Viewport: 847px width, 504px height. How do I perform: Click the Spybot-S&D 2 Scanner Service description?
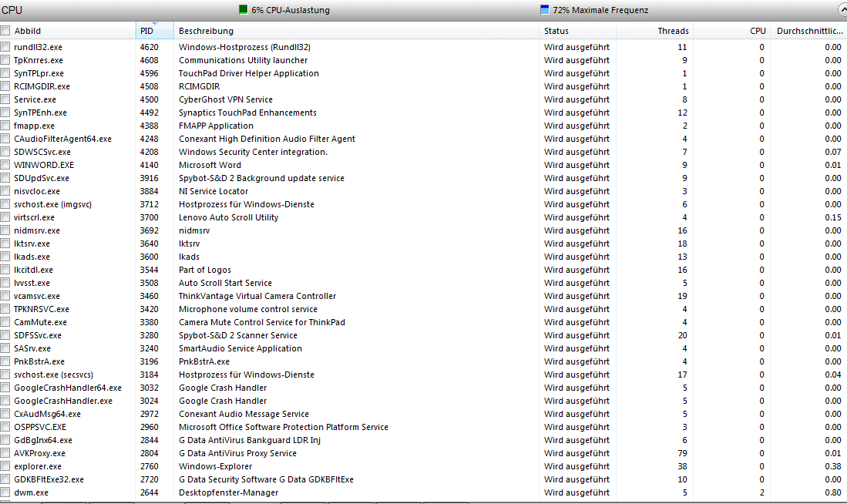[x=237, y=335]
